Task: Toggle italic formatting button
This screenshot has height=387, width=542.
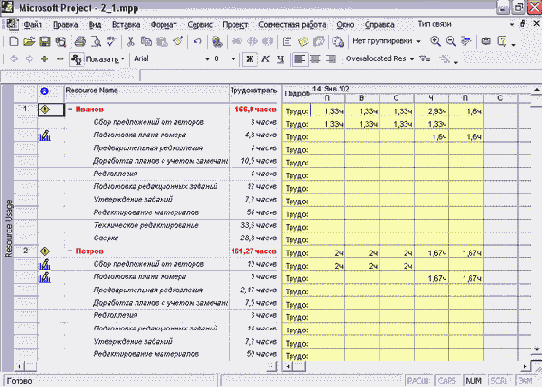Action: coord(265,59)
